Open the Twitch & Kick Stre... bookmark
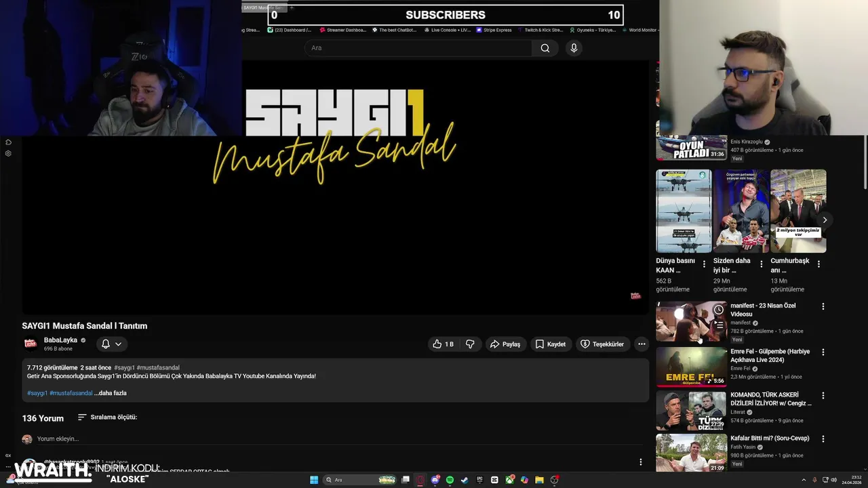Image resolution: width=868 pixels, height=488 pixels. pos(540,30)
